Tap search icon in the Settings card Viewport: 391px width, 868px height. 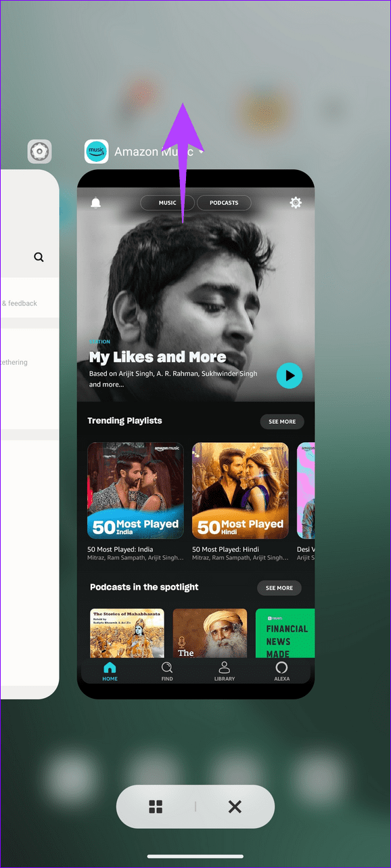pos(39,257)
